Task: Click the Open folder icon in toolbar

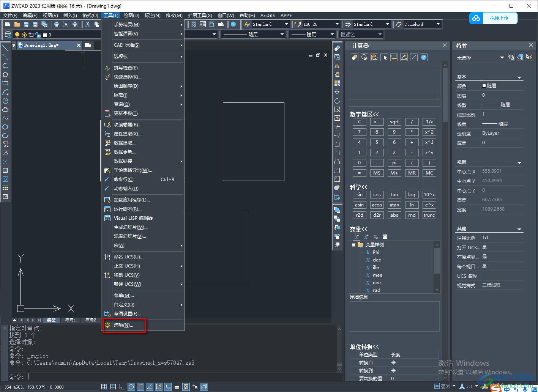Action: [17, 24]
